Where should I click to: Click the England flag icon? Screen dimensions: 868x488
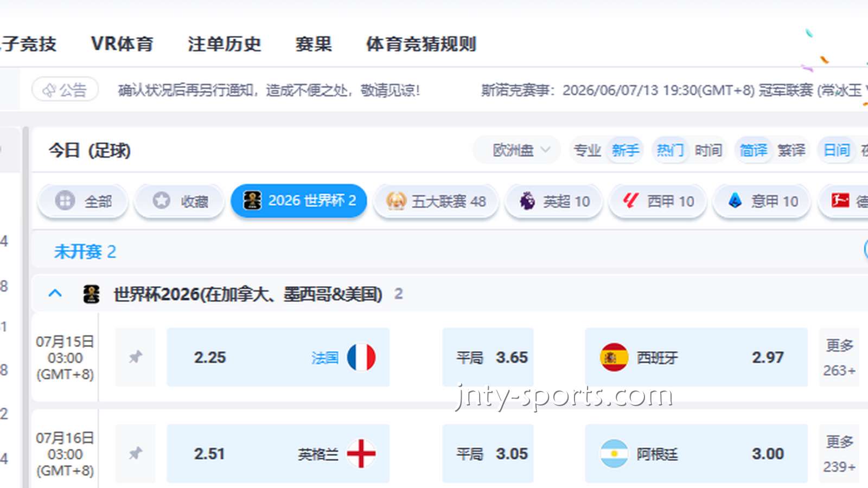[361, 453]
